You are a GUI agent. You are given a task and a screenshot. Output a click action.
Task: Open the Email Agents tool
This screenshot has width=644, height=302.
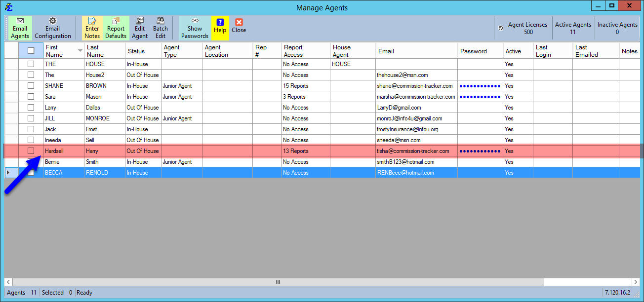pos(20,28)
